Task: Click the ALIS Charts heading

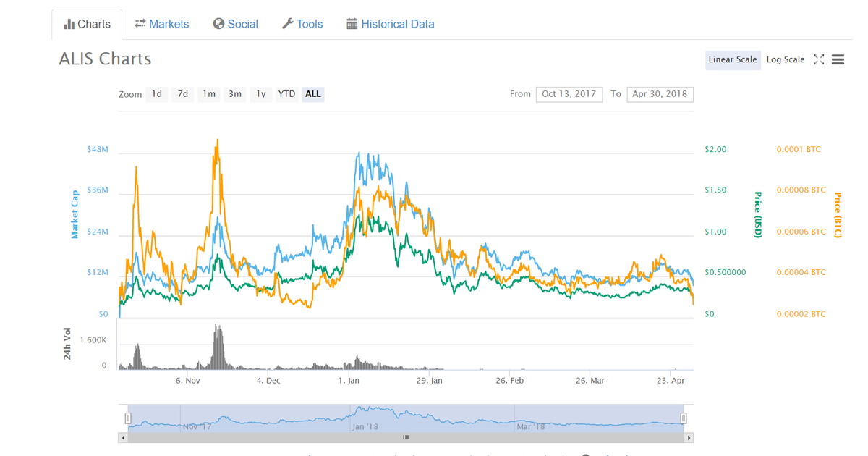Action: tap(105, 59)
